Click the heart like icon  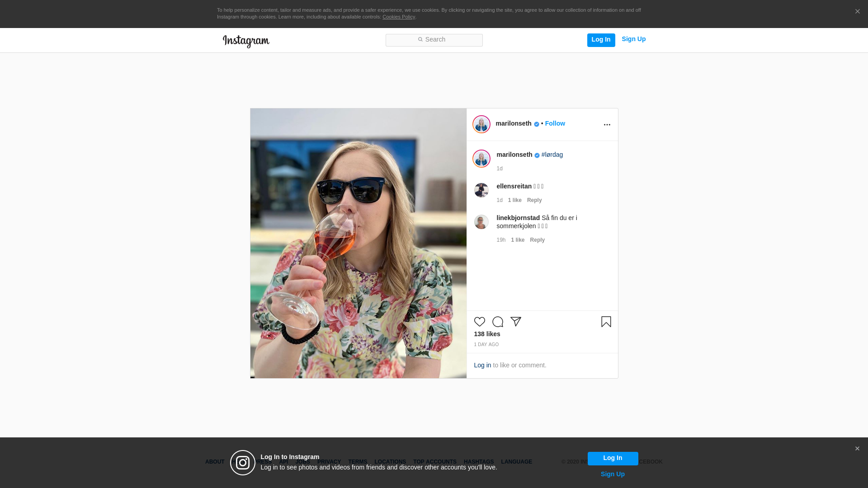[479, 322]
